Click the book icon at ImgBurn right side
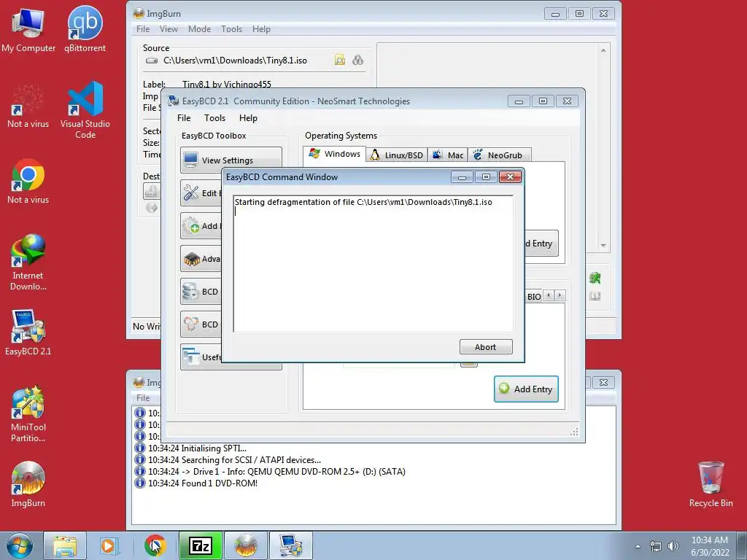The width and height of the screenshot is (747, 560). click(595, 296)
